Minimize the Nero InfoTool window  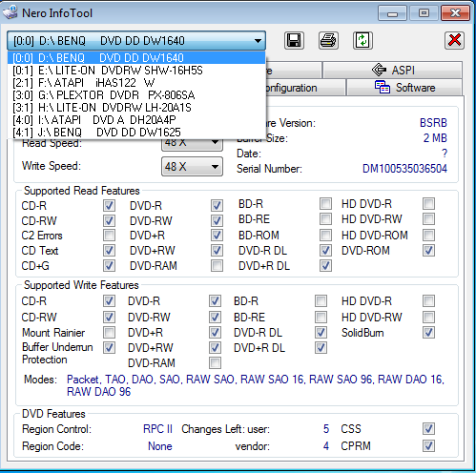392,13
